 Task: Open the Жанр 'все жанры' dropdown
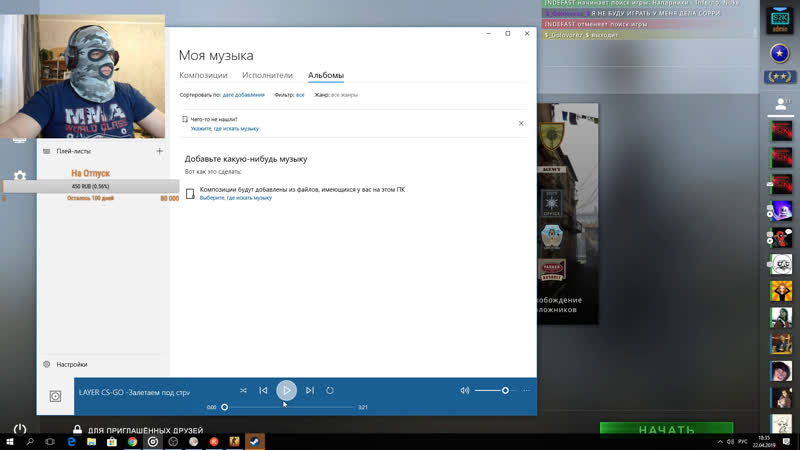(344, 95)
